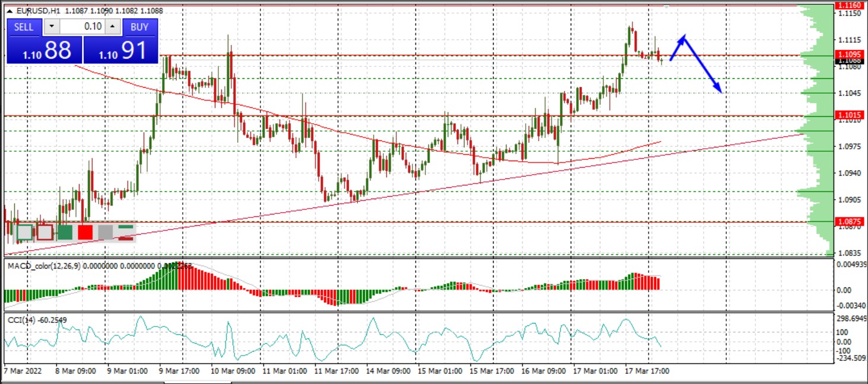Click the gray square icon
868x384 pixels.
(106, 232)
